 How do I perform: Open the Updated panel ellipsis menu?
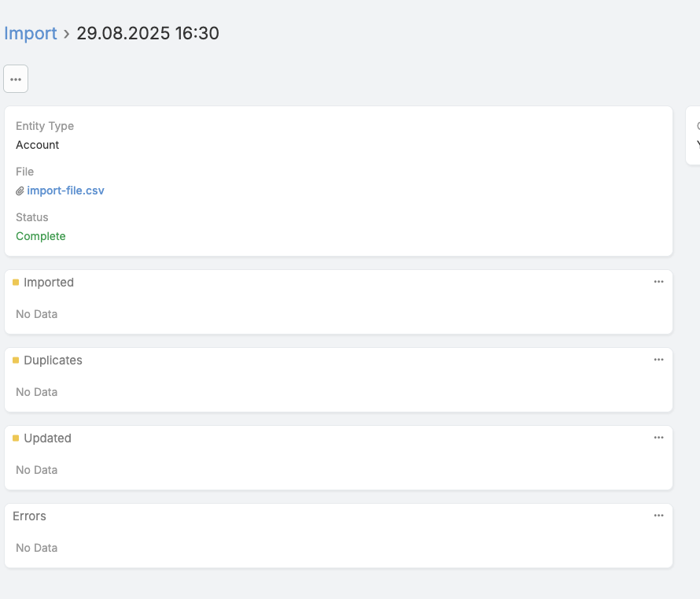[x=658, y=438]
